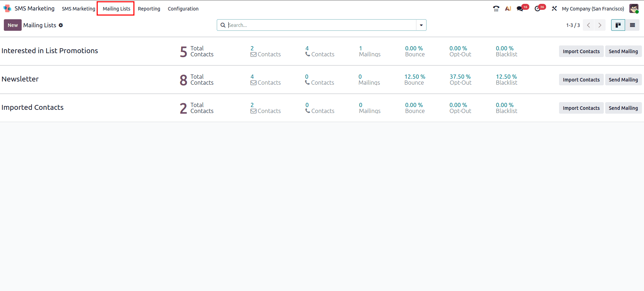Click phone contacts icon in Newsletter row
Viewport: 644px width, 291px height.
pos(307,83)
